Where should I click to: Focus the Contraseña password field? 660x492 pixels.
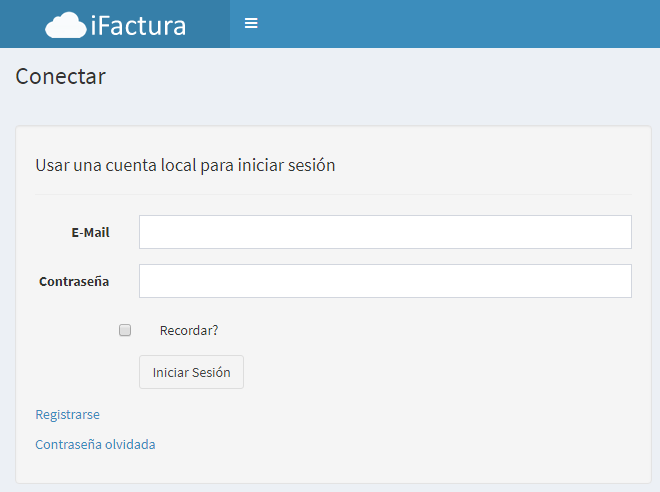click(385, 281)
